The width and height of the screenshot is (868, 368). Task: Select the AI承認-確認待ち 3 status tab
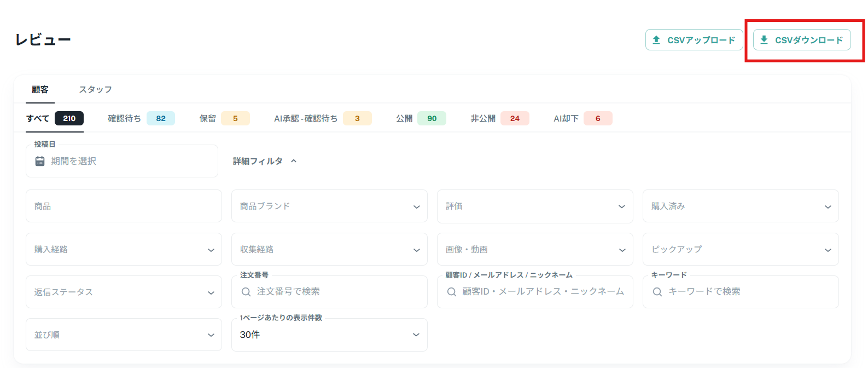point(323,118)
